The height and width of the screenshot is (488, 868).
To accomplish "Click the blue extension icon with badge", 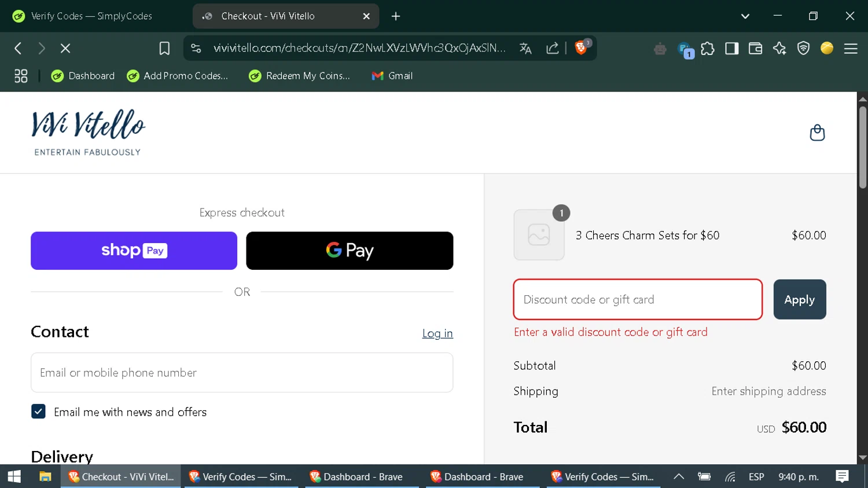I will click(685, 50).
